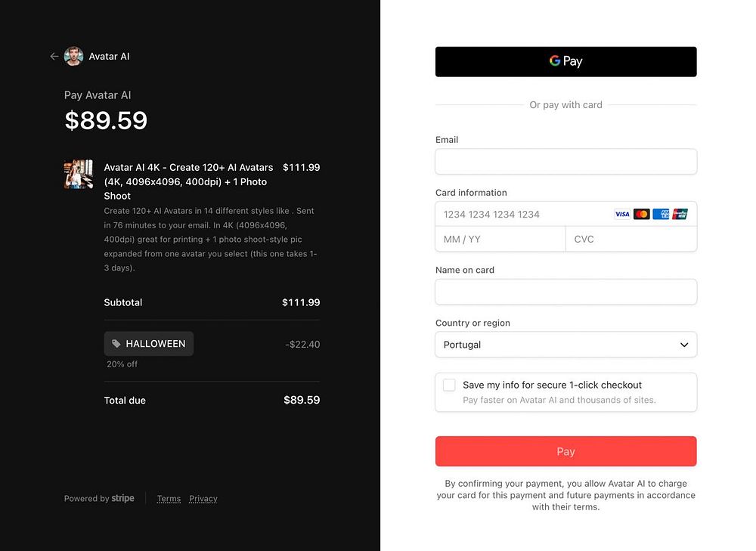The width and height of the screenshot is (756, 551).
Task: Click the MM / YY expiry field
Action: pos(500,240)
